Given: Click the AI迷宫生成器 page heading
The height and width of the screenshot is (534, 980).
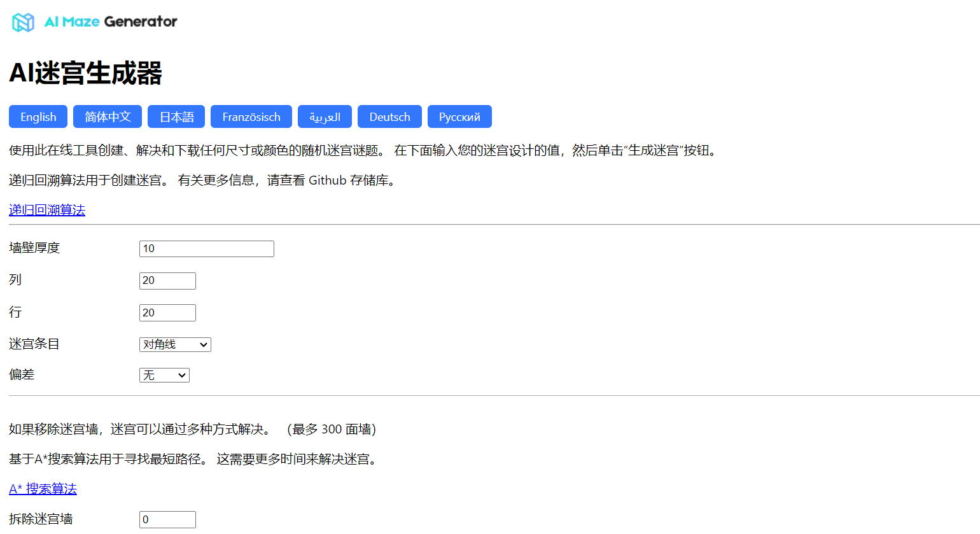Looking at the screenshot, I should pos(86,73).
